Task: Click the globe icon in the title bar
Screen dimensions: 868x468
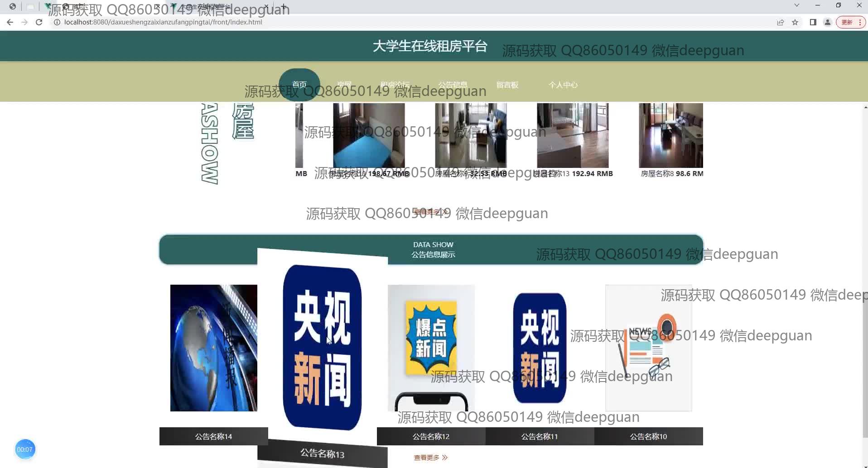Action: (x=12, y=6)
